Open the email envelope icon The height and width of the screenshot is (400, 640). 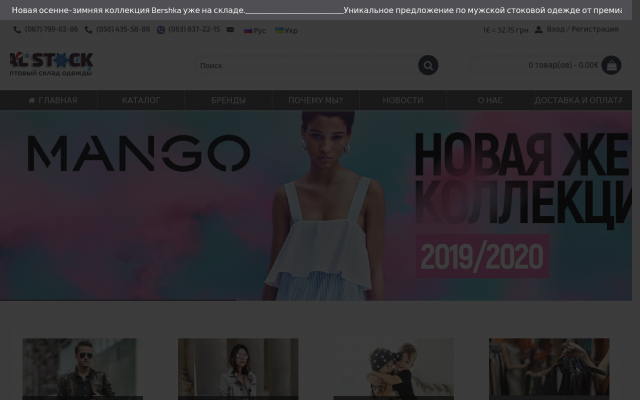[230, 29]
